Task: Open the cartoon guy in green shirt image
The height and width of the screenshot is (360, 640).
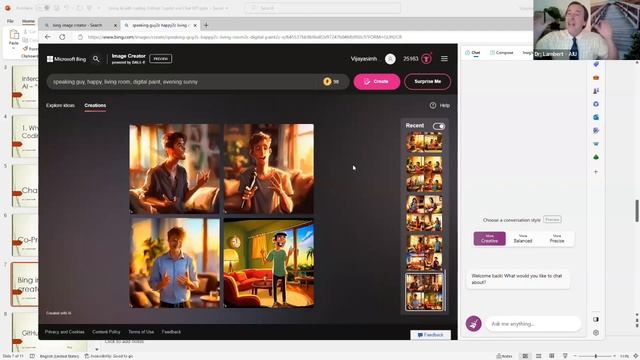Action: 269,263
